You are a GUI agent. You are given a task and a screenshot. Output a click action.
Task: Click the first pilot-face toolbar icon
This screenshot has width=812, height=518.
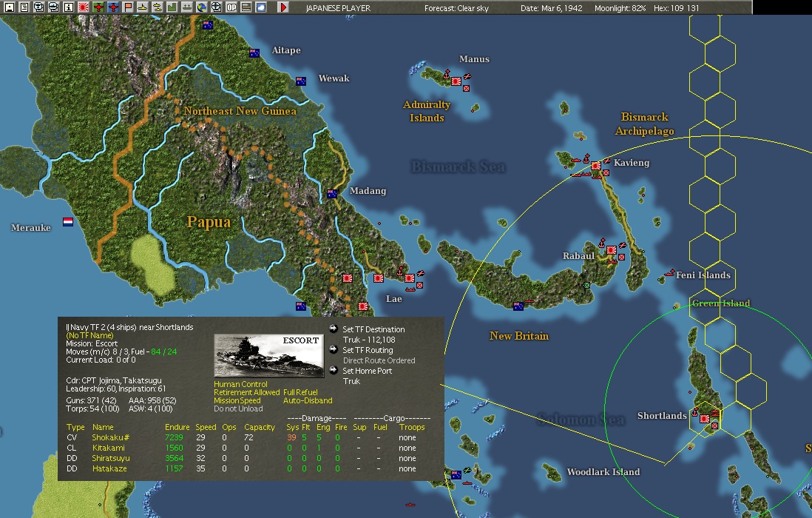click(39, 7)
